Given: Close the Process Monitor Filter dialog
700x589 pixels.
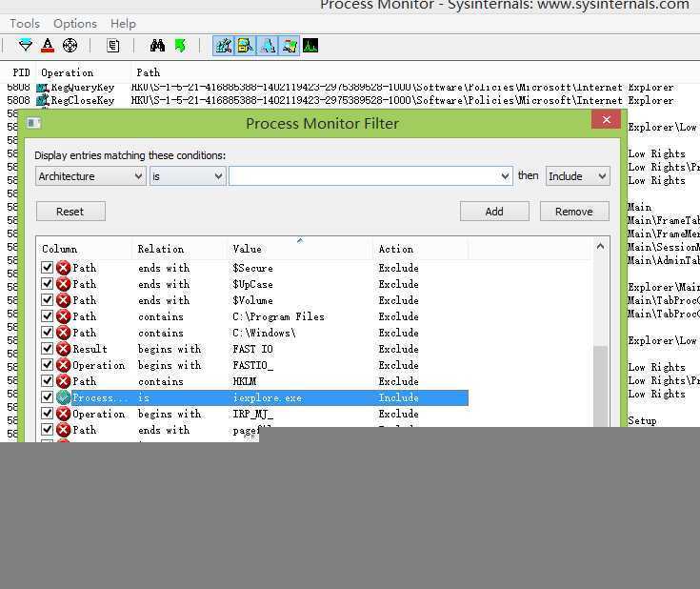Looking at the screenshot, I should pos(606,120).
